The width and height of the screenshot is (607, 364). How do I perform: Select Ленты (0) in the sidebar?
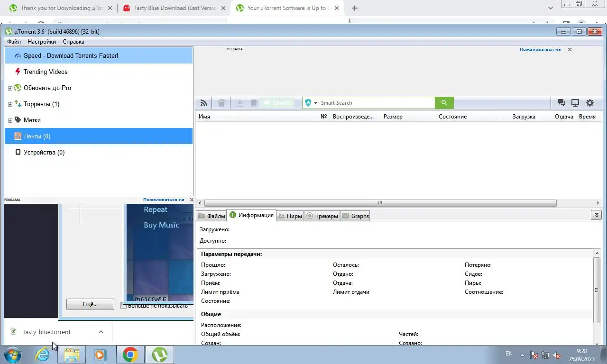99,136
